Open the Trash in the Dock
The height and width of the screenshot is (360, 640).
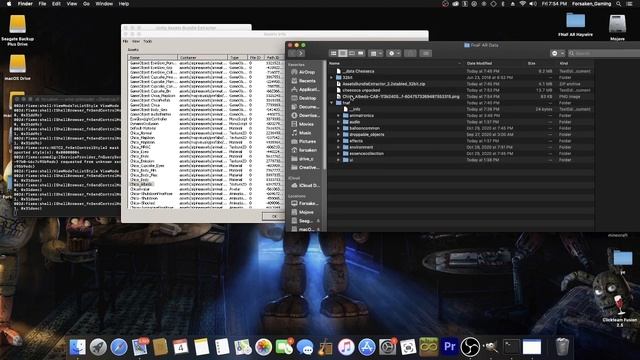click(x=562, y=347)
